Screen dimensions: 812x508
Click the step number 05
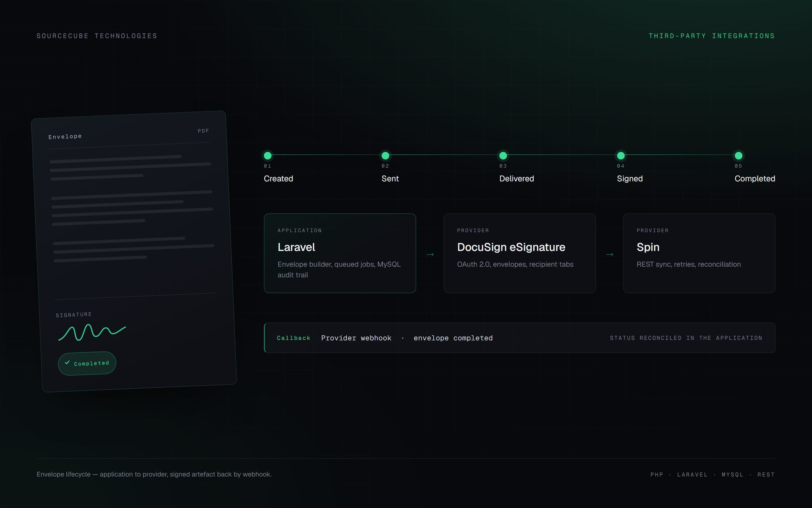coord(738,166)
